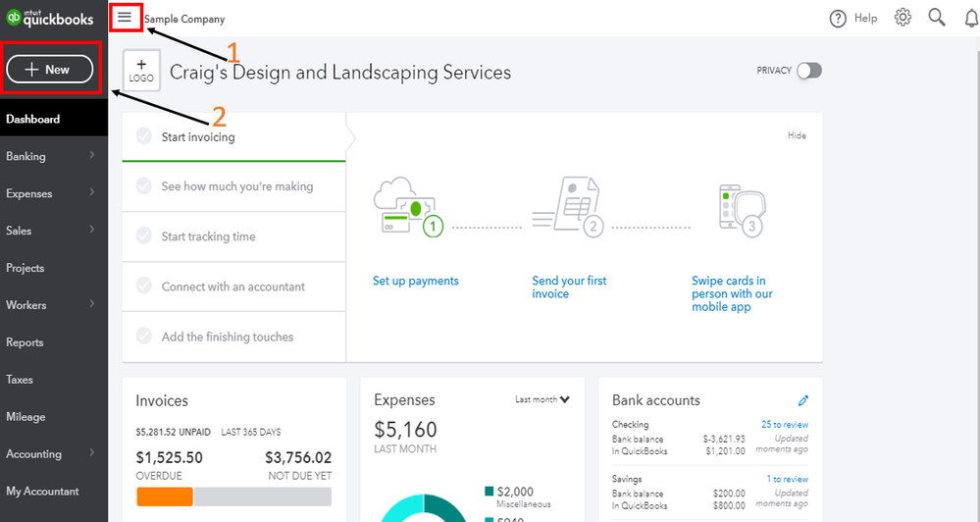Check the Start invoicing circle
The height and width of the screenshot is (522, 980).
click(x=144, y=135)
